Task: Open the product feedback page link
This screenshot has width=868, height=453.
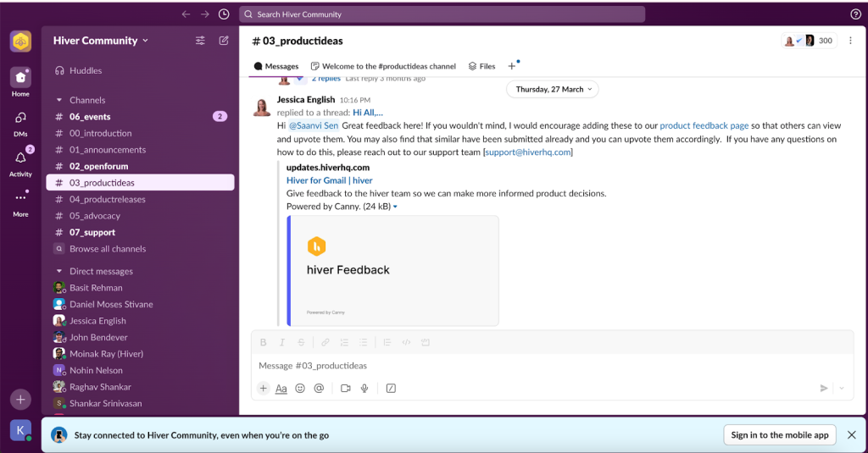Action: click(x=704, y=125)
